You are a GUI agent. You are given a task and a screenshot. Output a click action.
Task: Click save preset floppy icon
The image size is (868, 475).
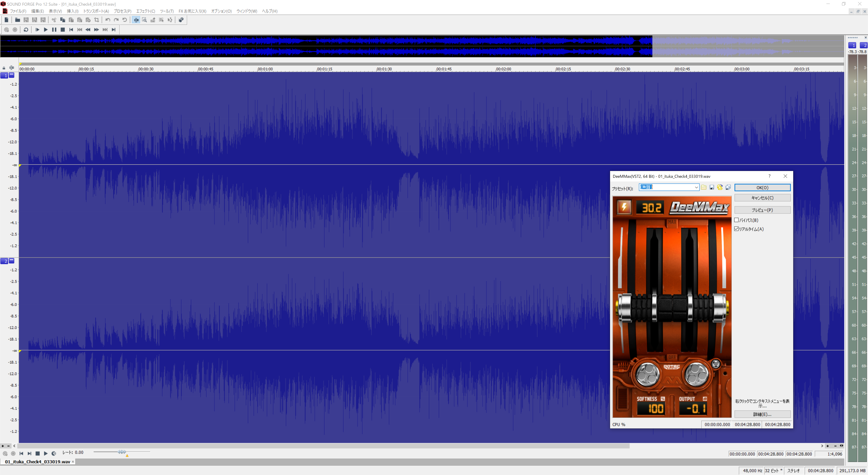[x=712, y=188]
